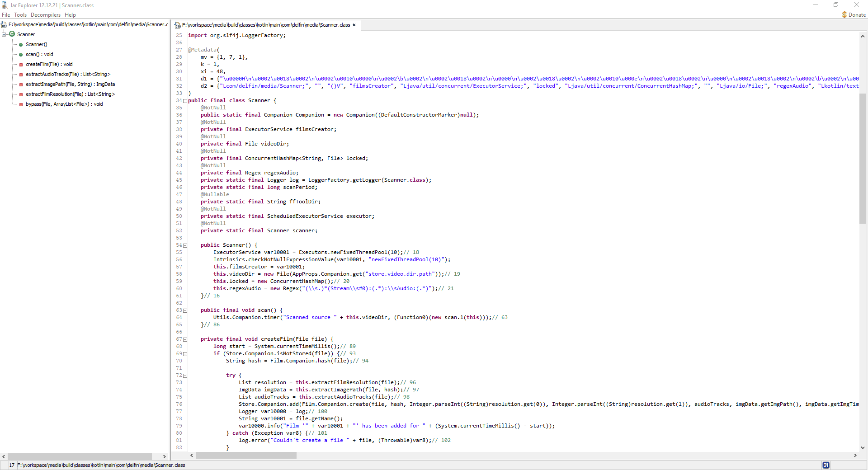The image size is (868, 470).
Task: Click 'catch (Exception var8)' on line 80
Action: (267, 433)
